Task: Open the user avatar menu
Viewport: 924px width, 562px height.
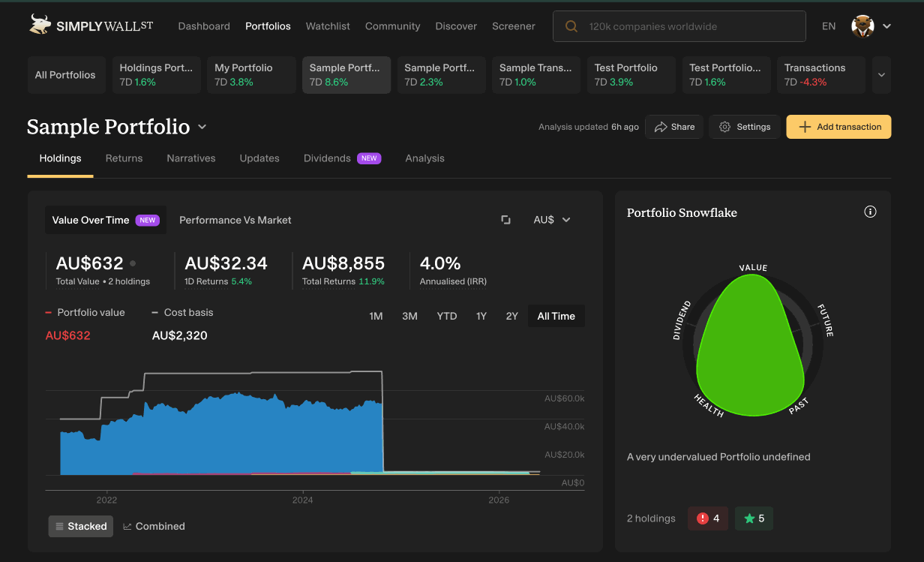Action: [863, 26]
